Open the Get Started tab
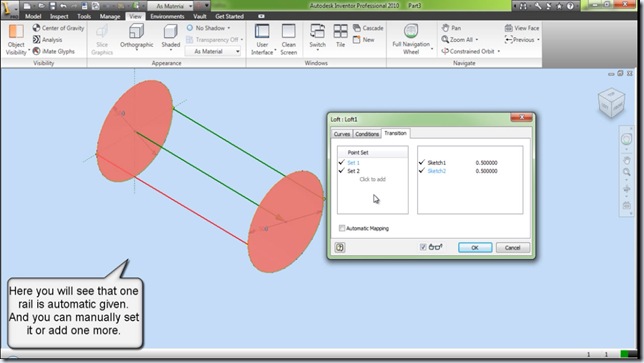 pyautogui.click(x=230, y=16)
